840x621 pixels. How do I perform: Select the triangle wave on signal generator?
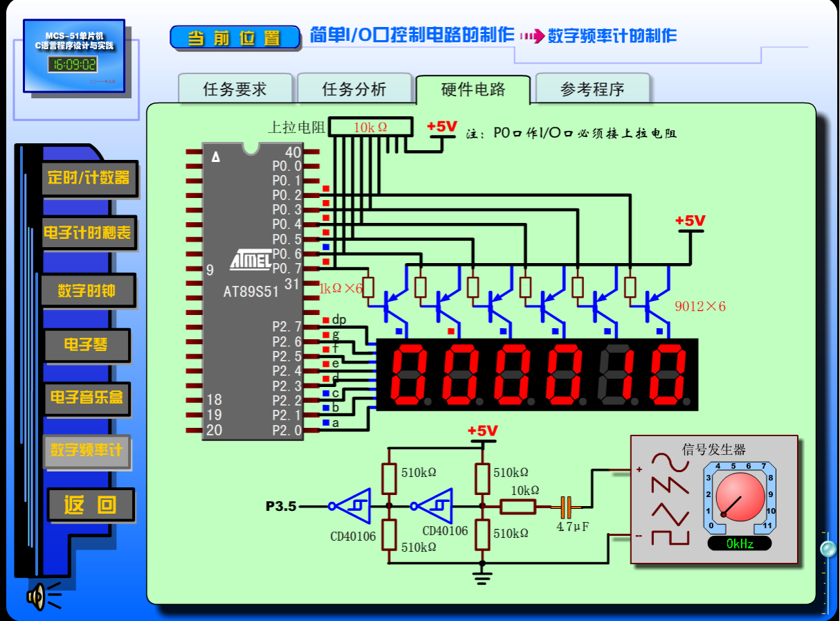click(x=670, y=514)
